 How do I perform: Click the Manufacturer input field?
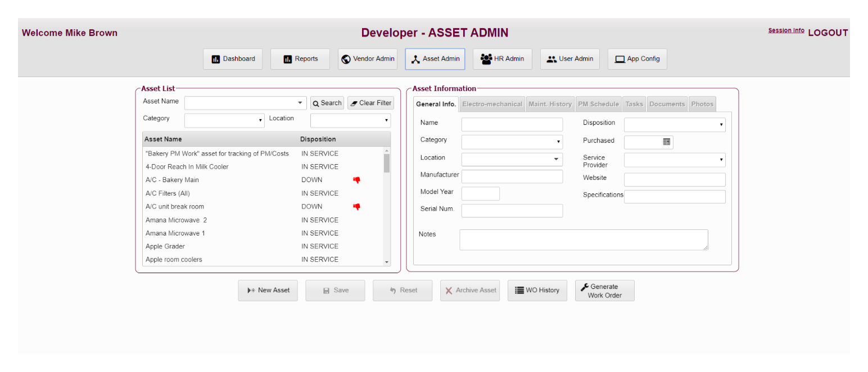point(512,176)
